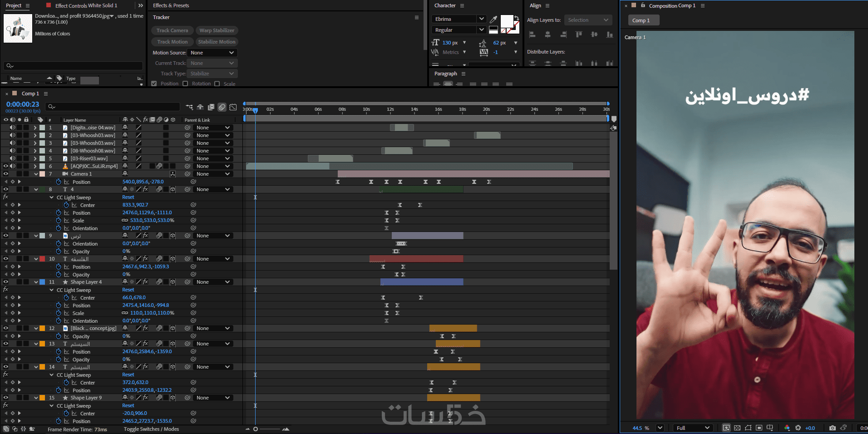Open the Motion Source dropdown
The height and width of the screenshot is (434, 868).
click(212, 53)
